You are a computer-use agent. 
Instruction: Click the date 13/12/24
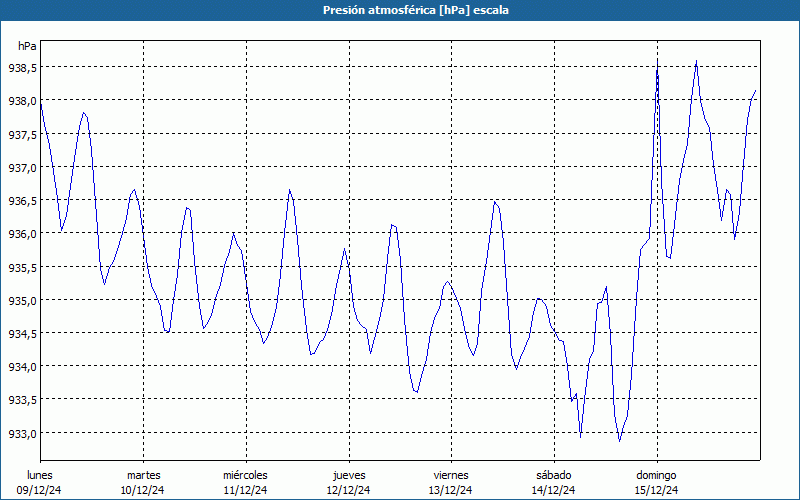tap(451, 490)
